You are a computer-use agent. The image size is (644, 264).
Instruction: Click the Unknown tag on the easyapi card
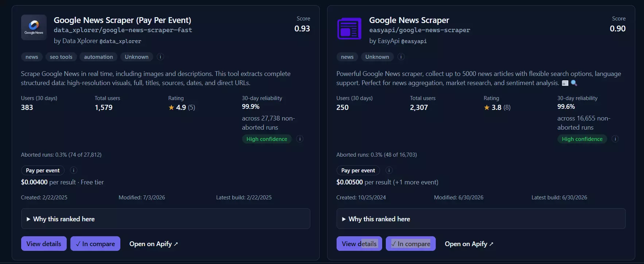click(x=377, y=57)
